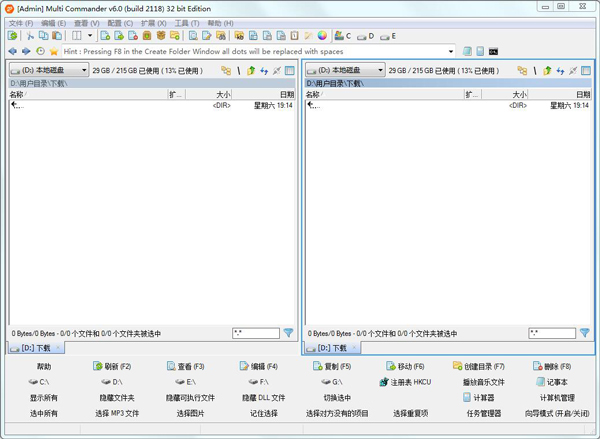Viewport: 600px width, 439px height.
Task: Click the refresh icon in main toolbar
Action: point(13,36)
